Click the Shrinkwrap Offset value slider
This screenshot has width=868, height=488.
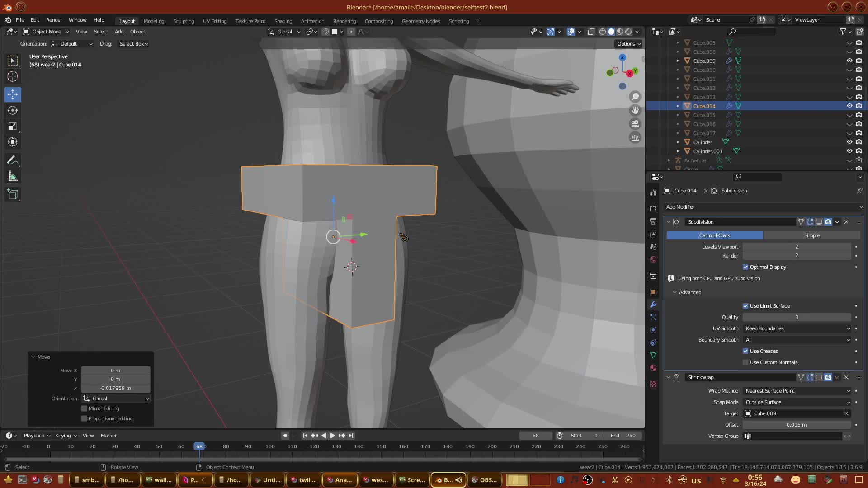click(796, 425)
